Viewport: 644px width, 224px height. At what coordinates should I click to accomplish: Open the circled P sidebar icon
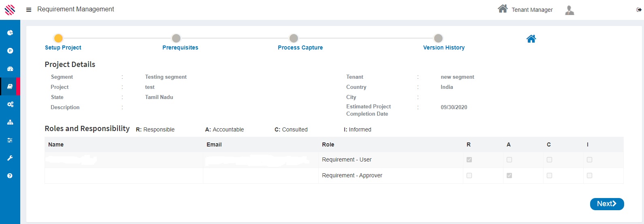click(10, 51)
